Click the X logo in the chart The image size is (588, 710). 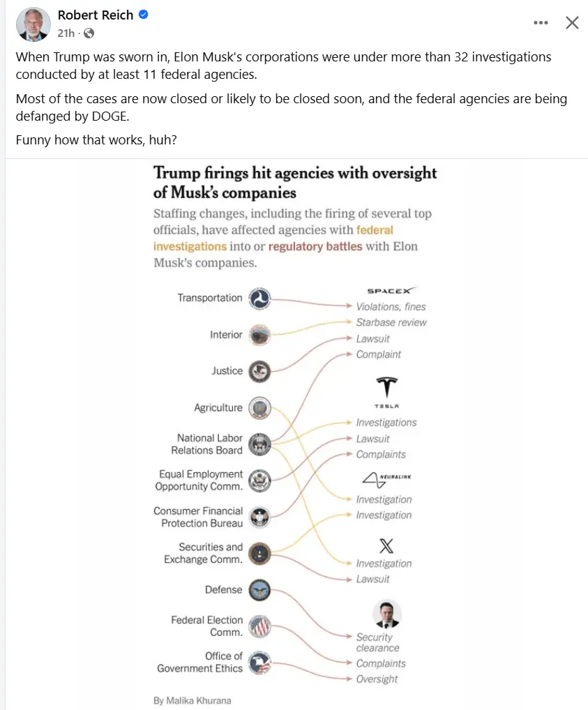click(x=386, y=545)
